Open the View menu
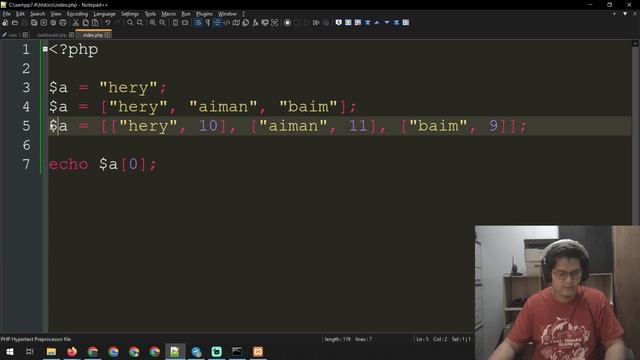 point(56,14)
